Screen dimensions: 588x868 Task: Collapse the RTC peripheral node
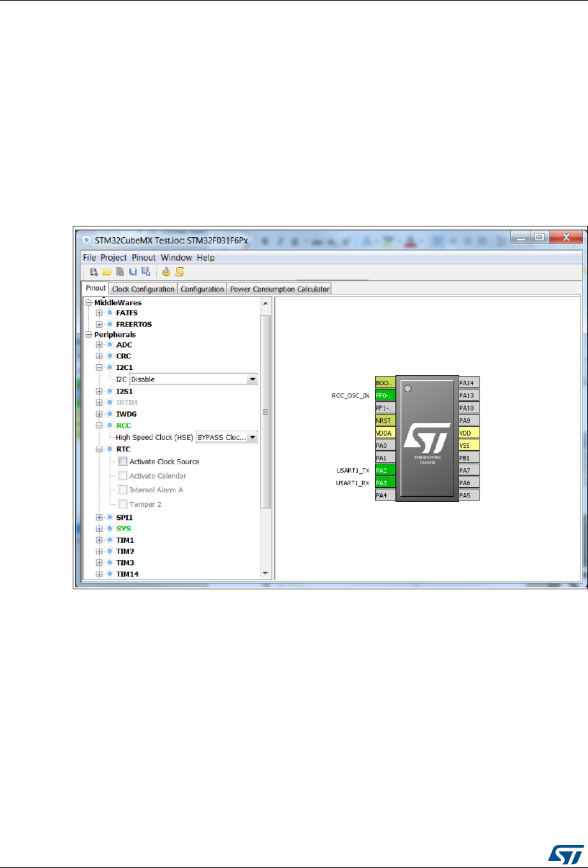[99, 449]
